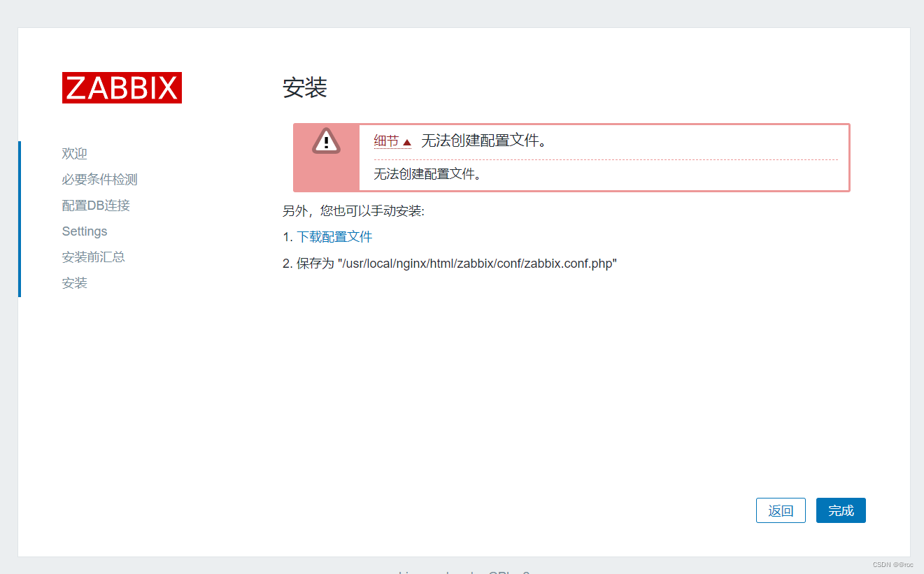Click the red error alert banner
The width and height of the screenshot is (924, 574).
click(571, 157)
